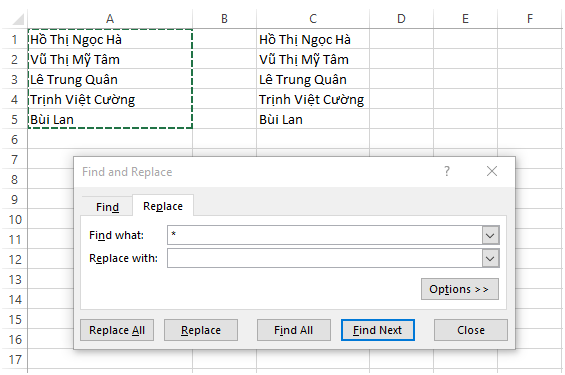565x375 pixels.
Task: Click the Find All button
Action: pyautogui.click(x=294, y=330)
